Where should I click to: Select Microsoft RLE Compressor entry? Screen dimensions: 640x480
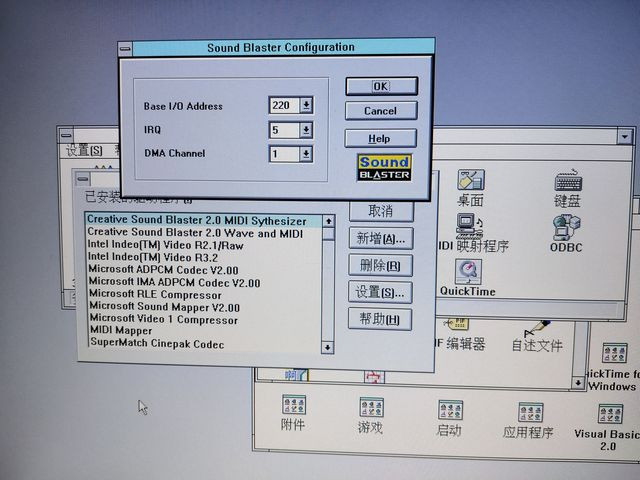coord(203,294)
